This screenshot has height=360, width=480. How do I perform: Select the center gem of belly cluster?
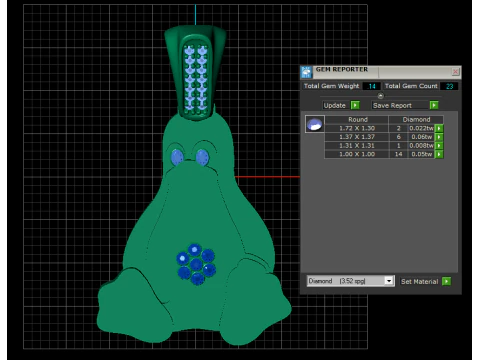pyautogui.click(x=196, y=265)
